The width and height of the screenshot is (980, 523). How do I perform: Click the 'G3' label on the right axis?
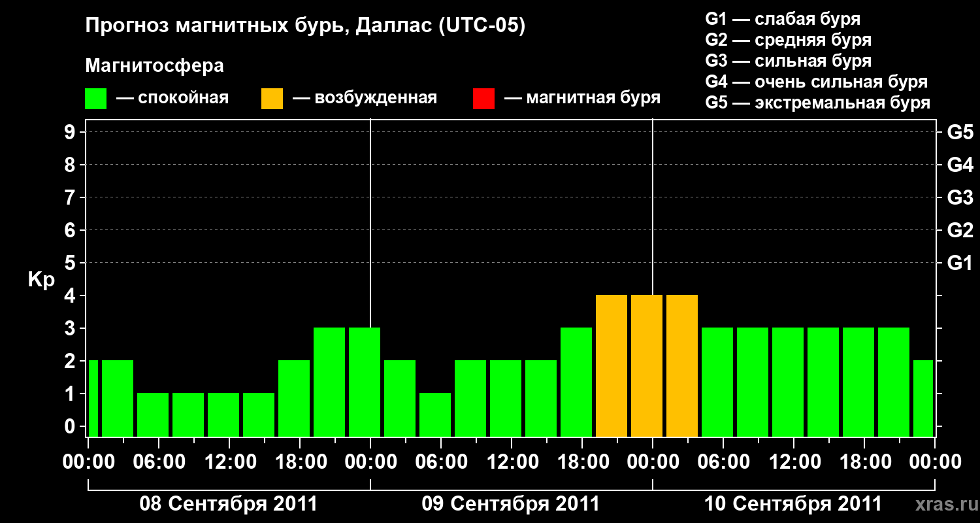pyautogui.click(x=960, y=198)
